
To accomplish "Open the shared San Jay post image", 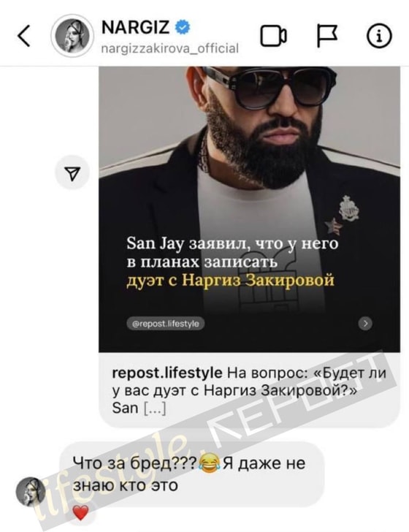I will (249, 209).
